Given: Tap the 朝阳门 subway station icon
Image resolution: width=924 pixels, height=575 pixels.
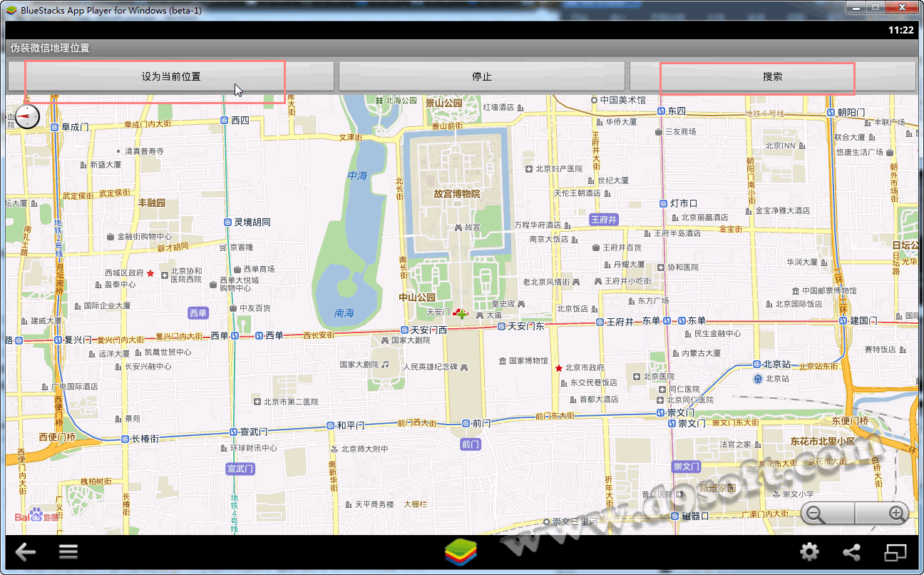Looking at the screenshot, I should (x=831, y=113).
